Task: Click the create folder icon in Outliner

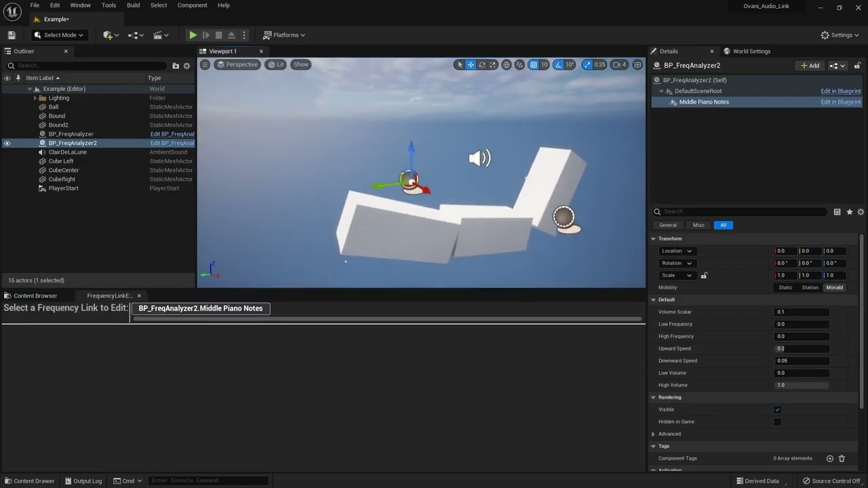Action: pos(176,66)
